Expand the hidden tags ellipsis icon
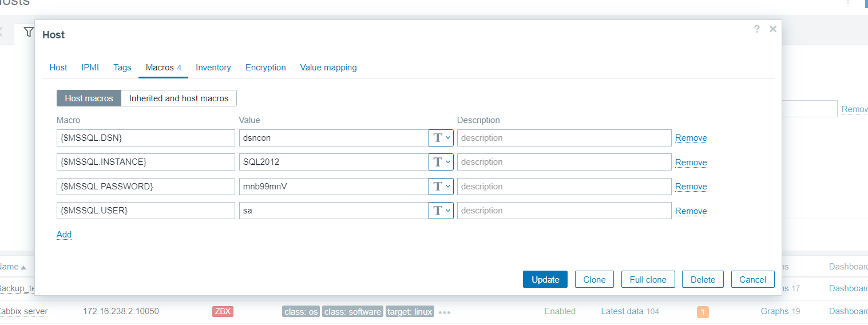This screenshot has height=325, width=868. (445, 312)
